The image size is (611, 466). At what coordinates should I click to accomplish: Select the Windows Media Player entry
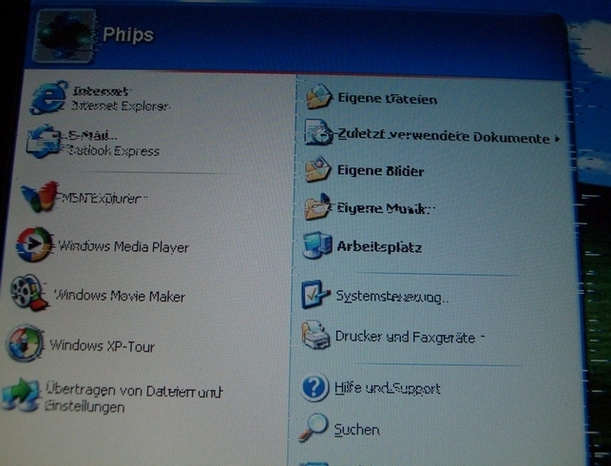pyautogui.click(x=124, y=247)
